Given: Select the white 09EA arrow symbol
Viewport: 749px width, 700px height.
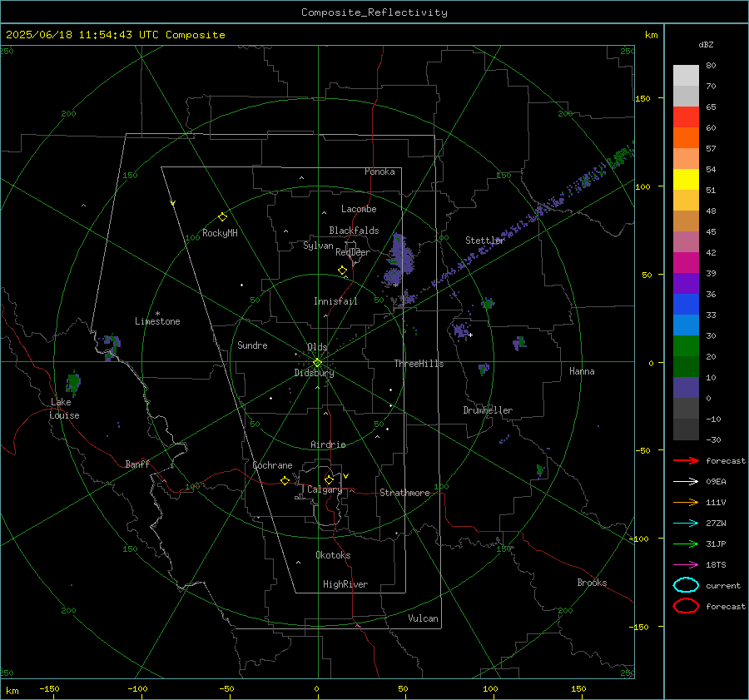Looking at the screenshot, I should tap(686, 482).
